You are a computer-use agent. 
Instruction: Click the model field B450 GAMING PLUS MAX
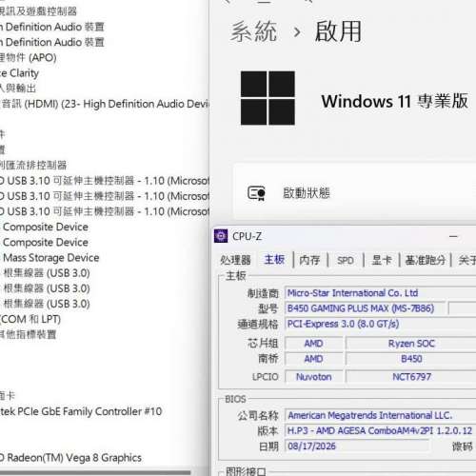click(x=365, y=308)
